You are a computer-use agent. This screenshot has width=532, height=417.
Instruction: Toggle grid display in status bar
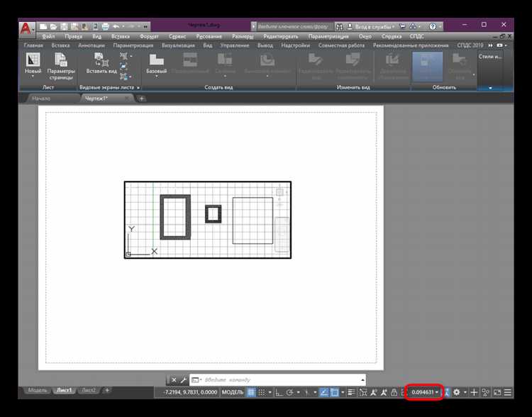coord(251,392)
